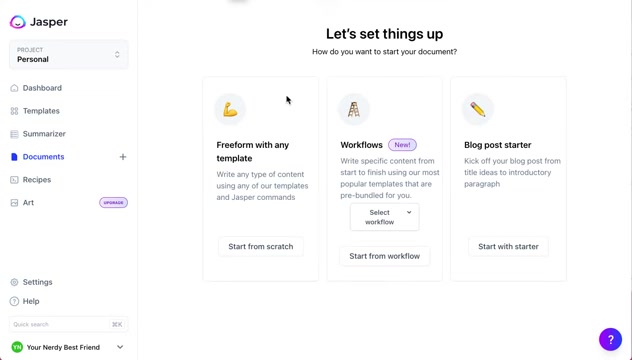Click the plus icon next to Documents

click(123, 157)
